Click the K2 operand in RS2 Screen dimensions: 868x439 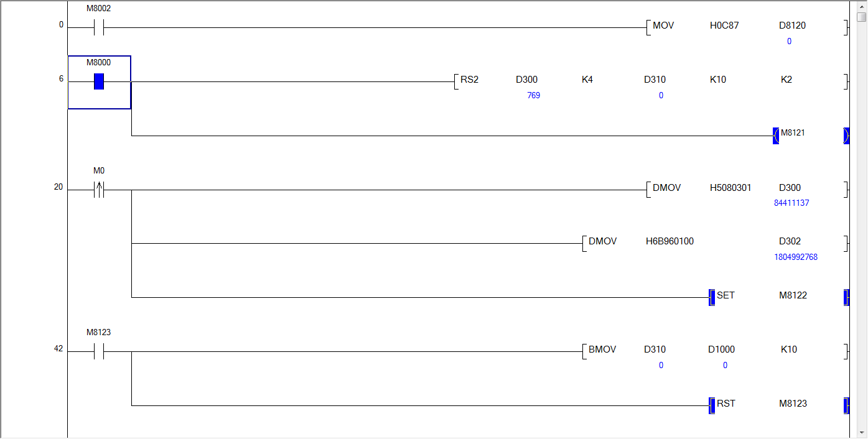tap(786, 80)
